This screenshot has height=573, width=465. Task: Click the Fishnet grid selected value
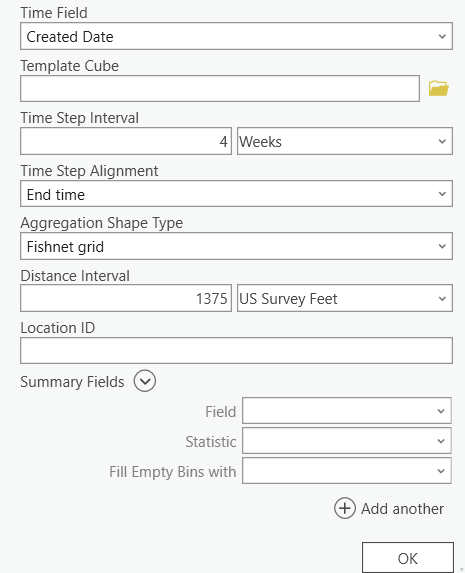[65, 247]
